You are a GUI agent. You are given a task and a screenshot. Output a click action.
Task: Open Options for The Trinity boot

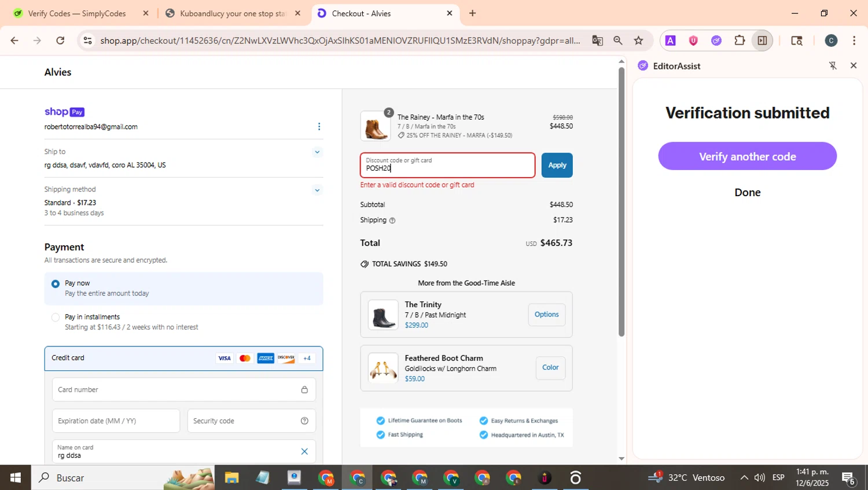pyautogui.click(x=546, y=315)
